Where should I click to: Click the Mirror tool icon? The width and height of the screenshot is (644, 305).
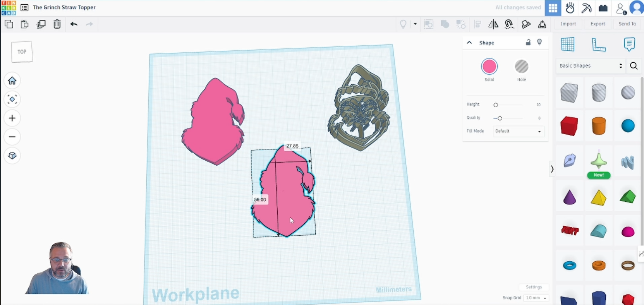pos(493,24)
